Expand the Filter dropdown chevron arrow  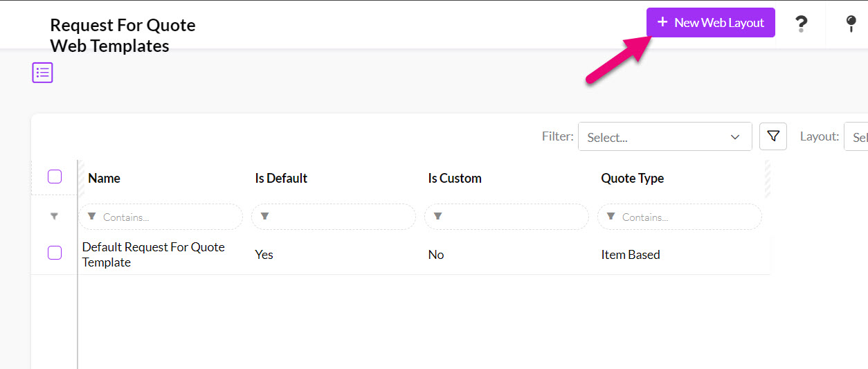pyautogui.click(x=735, y=137)
